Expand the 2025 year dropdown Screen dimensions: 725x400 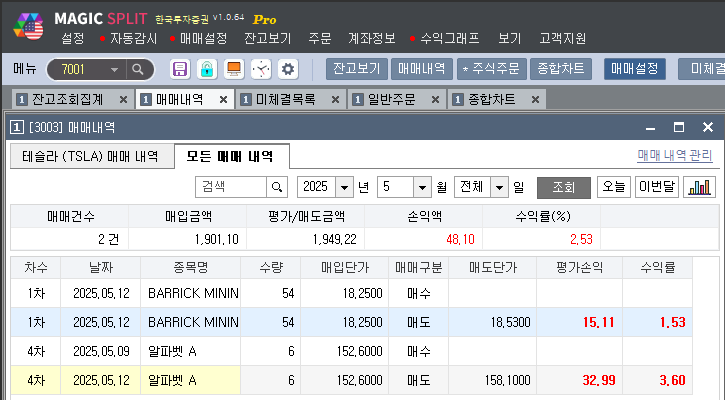coord(344,187)
